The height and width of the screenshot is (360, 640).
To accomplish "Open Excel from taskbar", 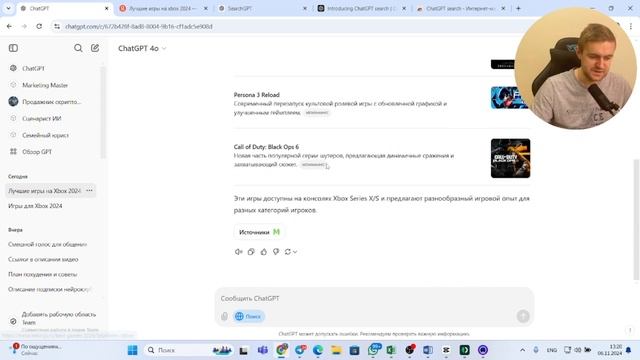I will click(391, 350).
